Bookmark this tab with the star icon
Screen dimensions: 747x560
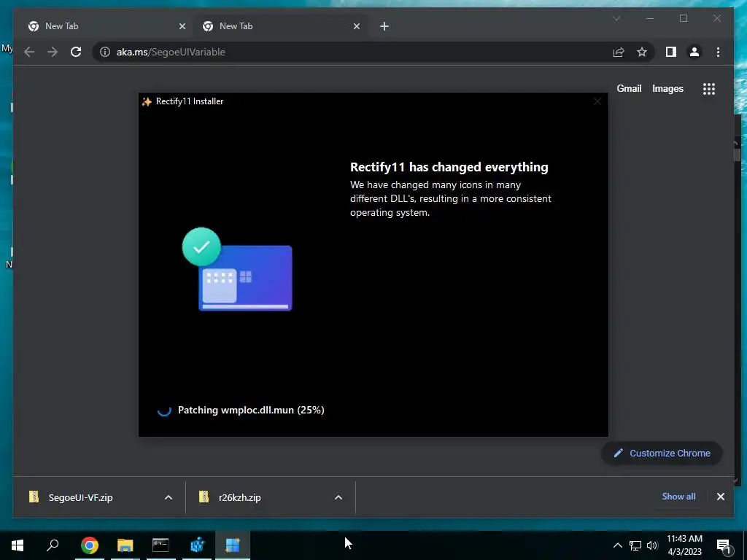[642, 52]
